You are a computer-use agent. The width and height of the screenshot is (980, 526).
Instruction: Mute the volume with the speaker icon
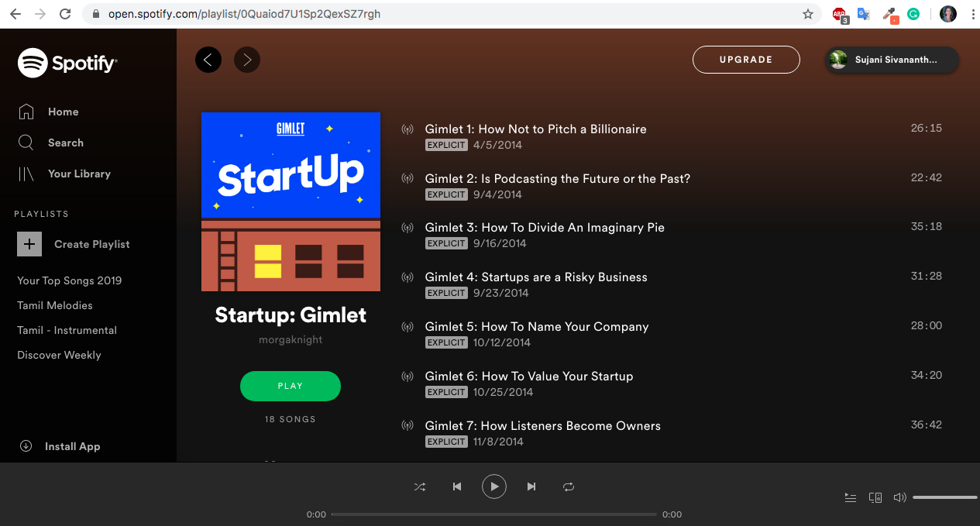click(x=899, y=497)
